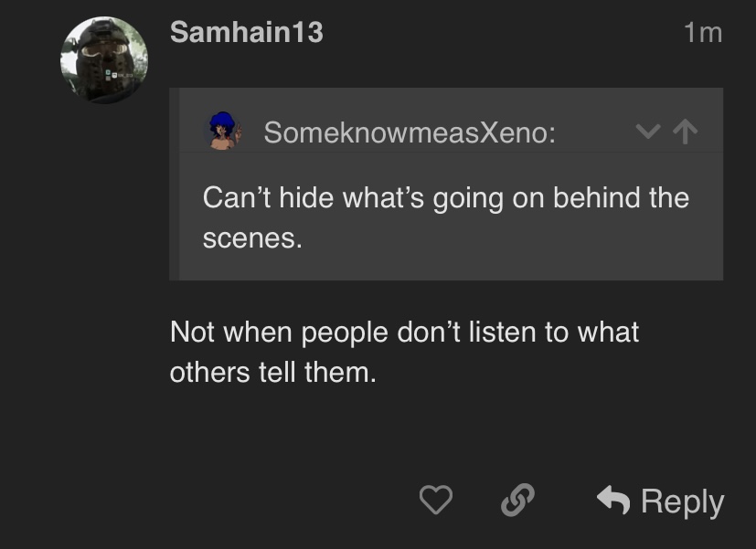This screenshot has height=549, width=756.
Task: Click the text 'others tell them.'
Action: point(272,373)
